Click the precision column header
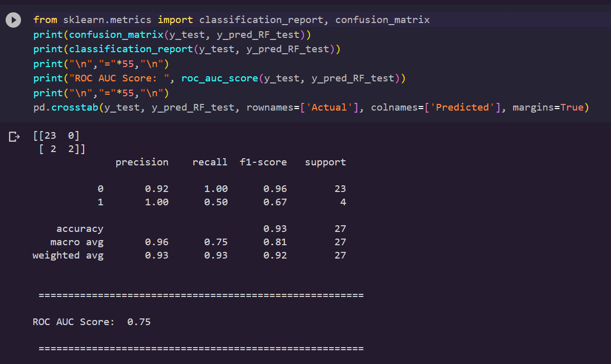The width and height of the screenshot is (611, 364). click(142, 162)
